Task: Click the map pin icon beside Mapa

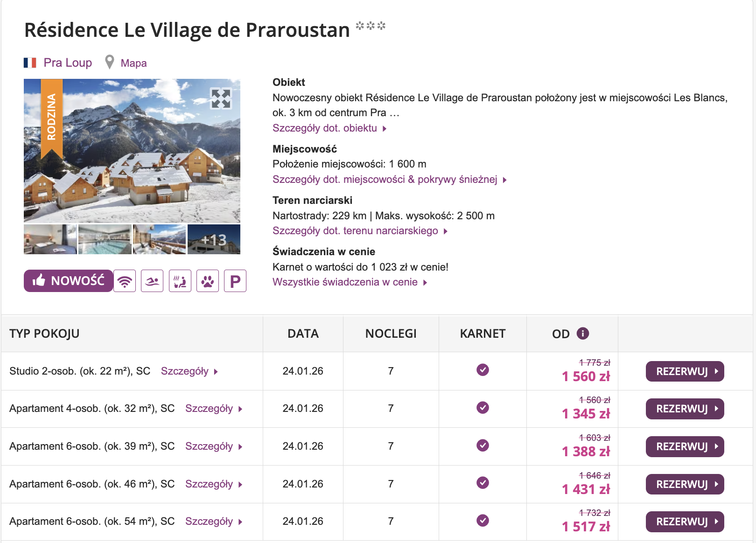Action: 110,62
